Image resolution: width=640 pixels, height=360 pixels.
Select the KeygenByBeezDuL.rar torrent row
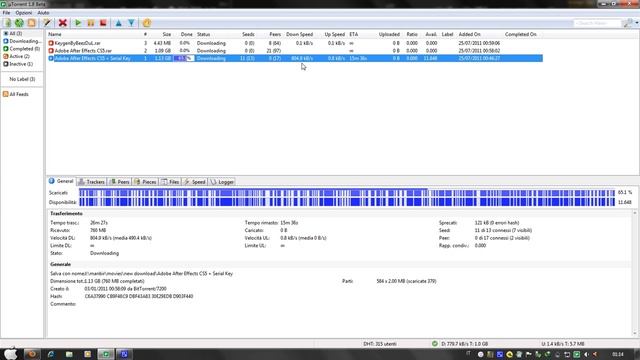tap(295, 43)
